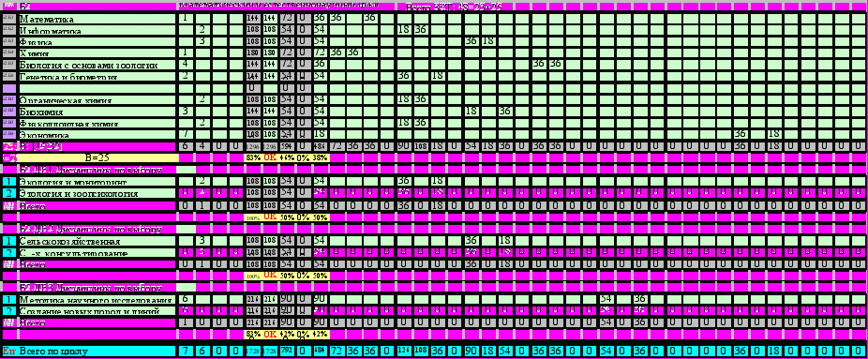Image resolution: width=868 pixels, height=359 pixels.
Task: Select the Генетика и биометрия cell
Action: tap(97, 76)
